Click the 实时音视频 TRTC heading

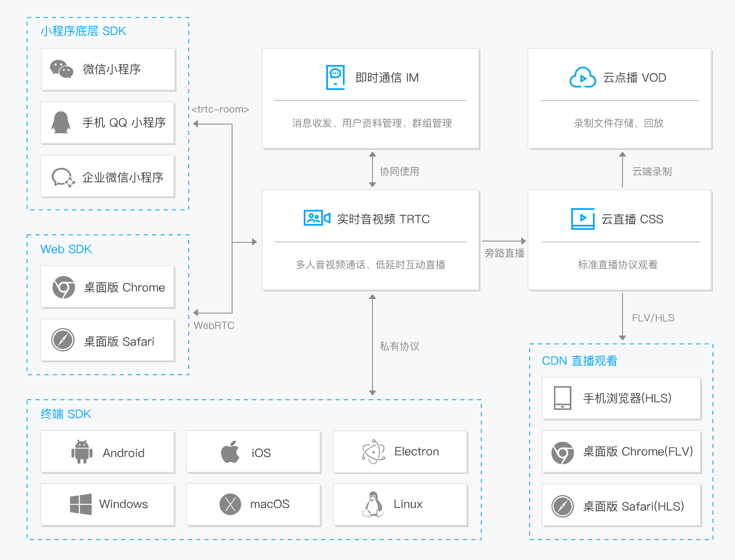(x=383, y=219)
